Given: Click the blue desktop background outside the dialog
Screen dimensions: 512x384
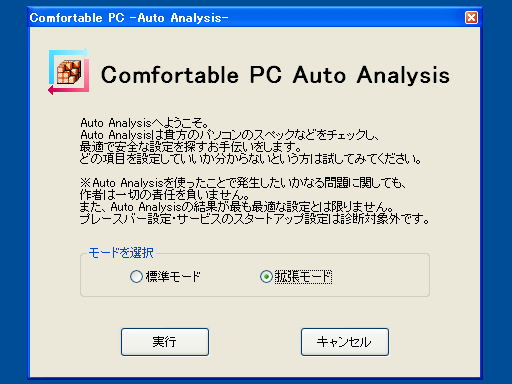Looking at the screenshot, I should coord(13,200).
